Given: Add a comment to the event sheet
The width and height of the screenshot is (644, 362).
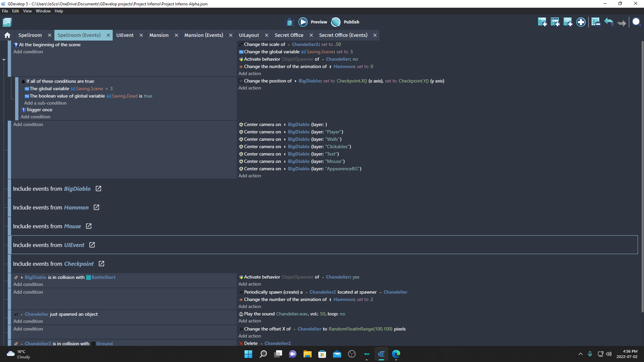Looking at the screenshot, I should [568, 22].
